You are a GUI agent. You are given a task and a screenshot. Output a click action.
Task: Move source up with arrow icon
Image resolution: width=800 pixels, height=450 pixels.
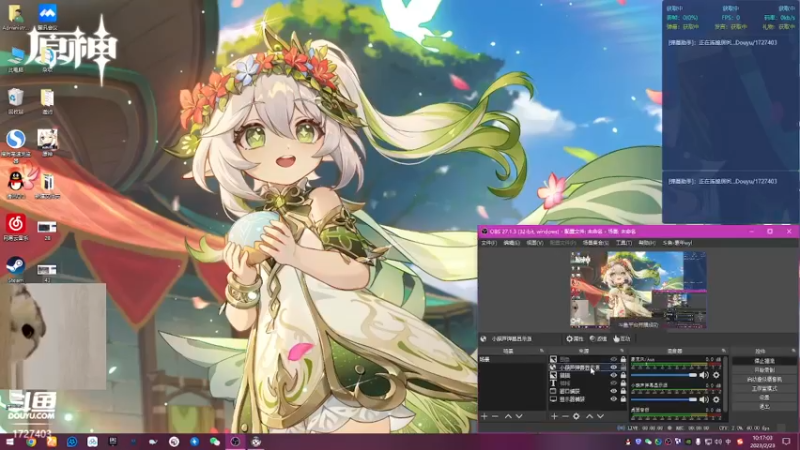click(589, 416)
